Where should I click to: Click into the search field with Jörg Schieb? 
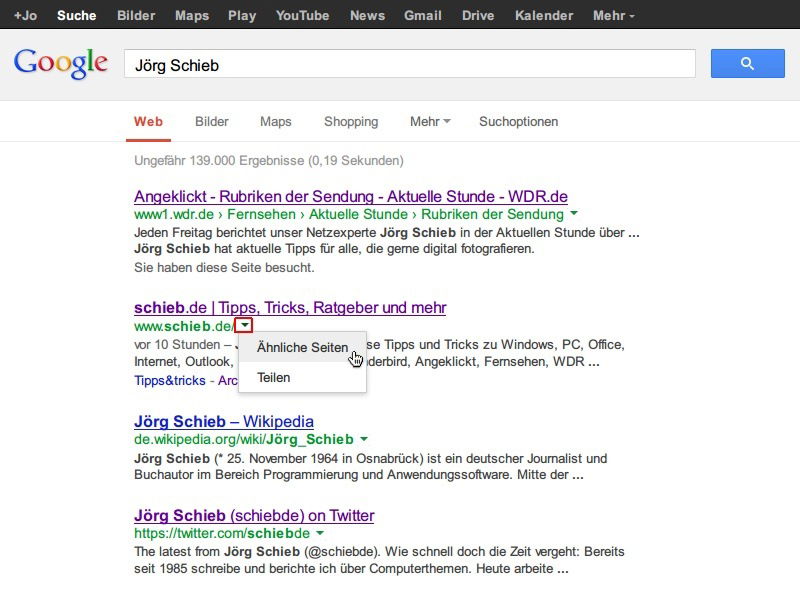click(x=410, y=64)
